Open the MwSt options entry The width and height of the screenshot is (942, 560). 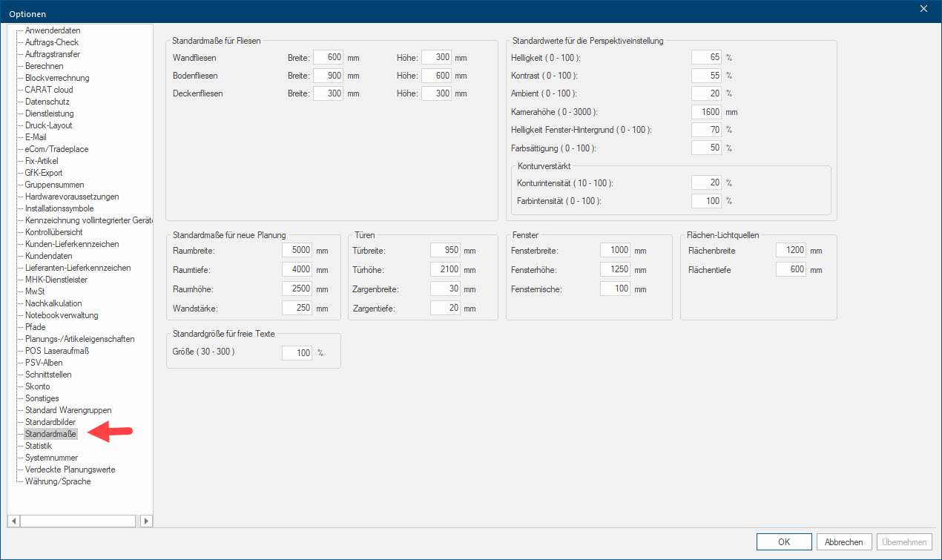pyautogui.click(x=35, y=291)
